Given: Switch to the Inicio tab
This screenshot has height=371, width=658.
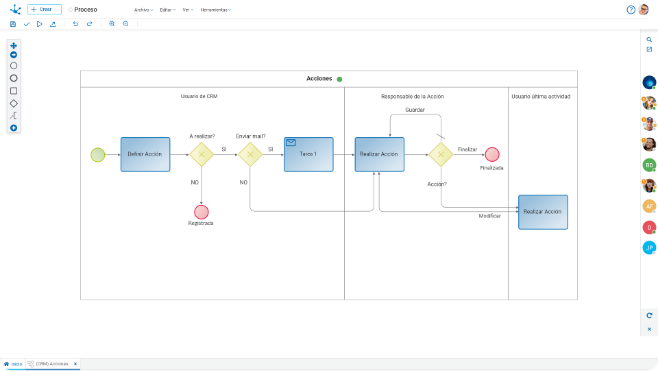Looking at the screenshot, I should pyautogui.click(x=13, y=364).
